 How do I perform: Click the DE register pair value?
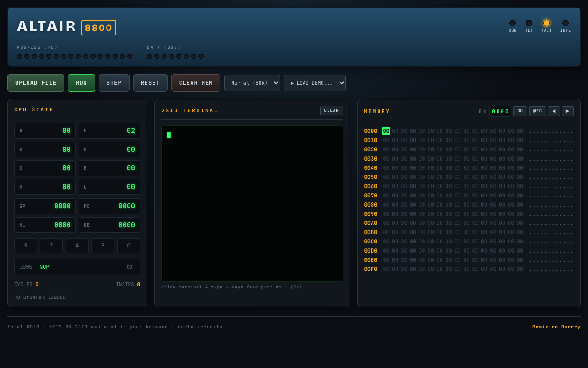pos(127,225)
